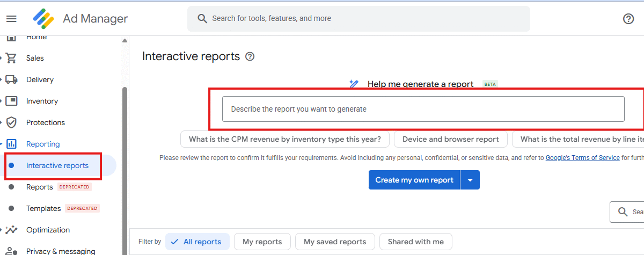Open deprecated Templates in sidebar

click(x=43, y=208)
